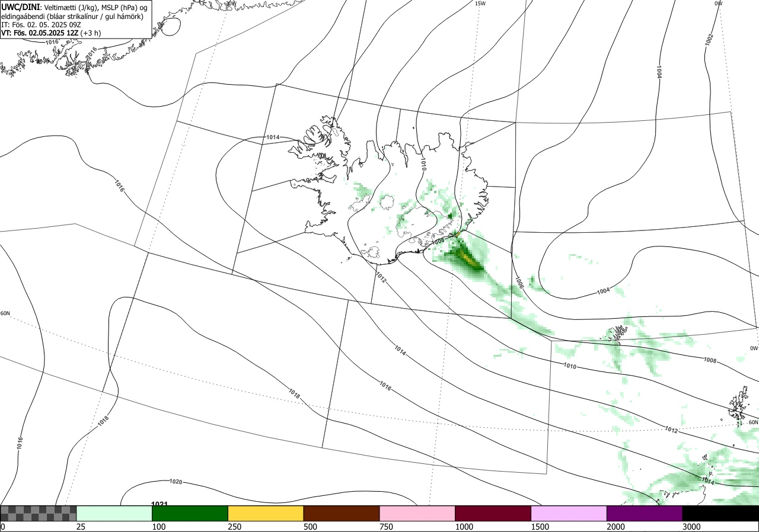Click the '1021' high-pressure label
Image resolution: width=759 pixels, height=532 pixels.
[160, 504]
